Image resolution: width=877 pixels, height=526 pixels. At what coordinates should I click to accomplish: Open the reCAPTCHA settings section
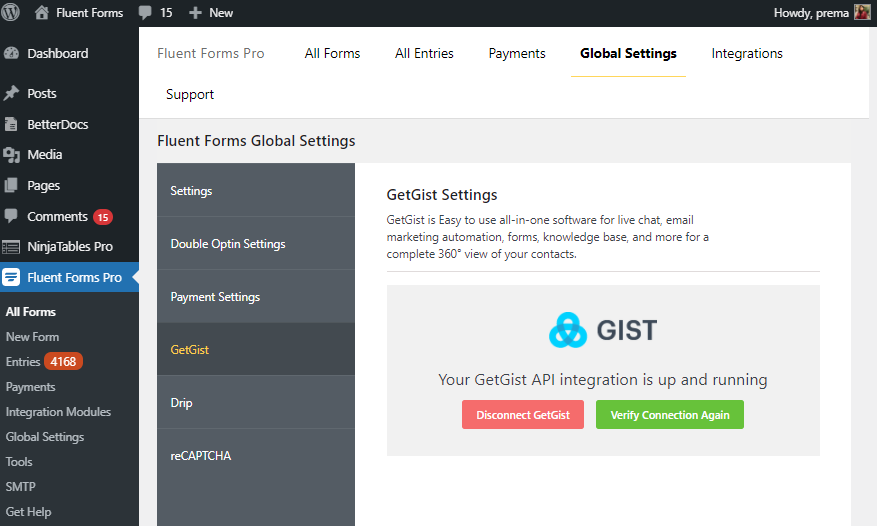[x=256, y=455]
